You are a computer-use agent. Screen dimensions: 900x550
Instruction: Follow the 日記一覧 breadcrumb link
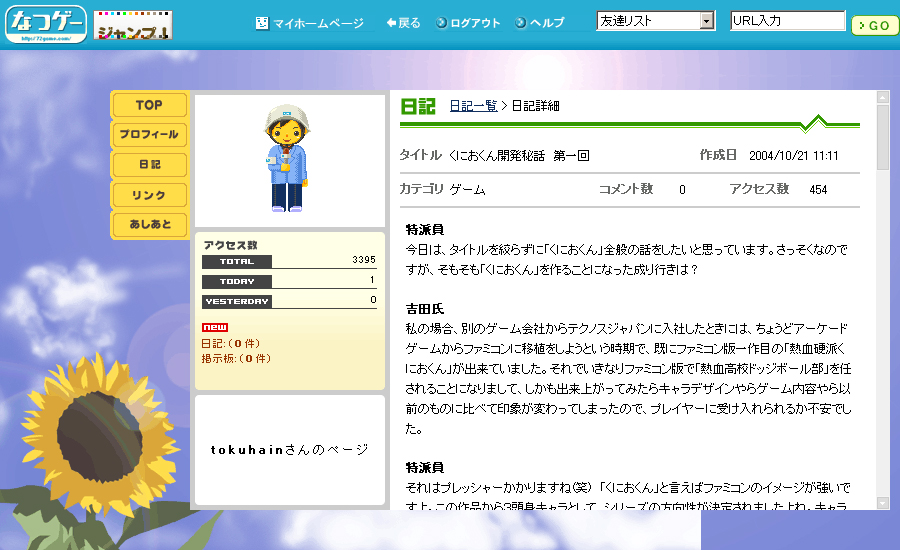(473, 106)
